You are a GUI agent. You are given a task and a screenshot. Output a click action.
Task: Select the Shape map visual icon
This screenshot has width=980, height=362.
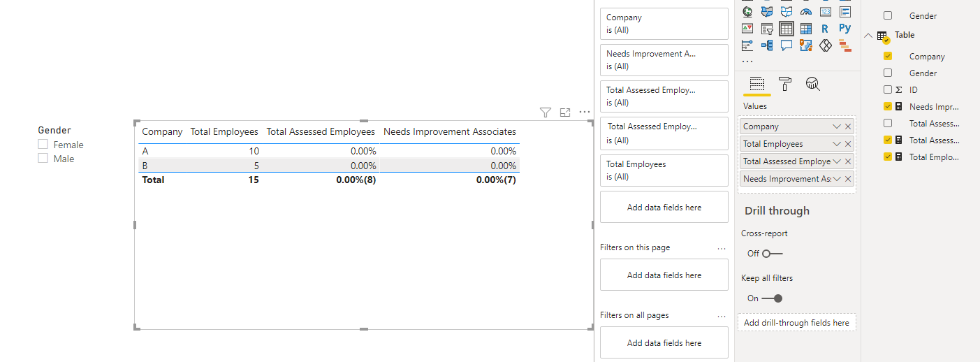[787, 11]
